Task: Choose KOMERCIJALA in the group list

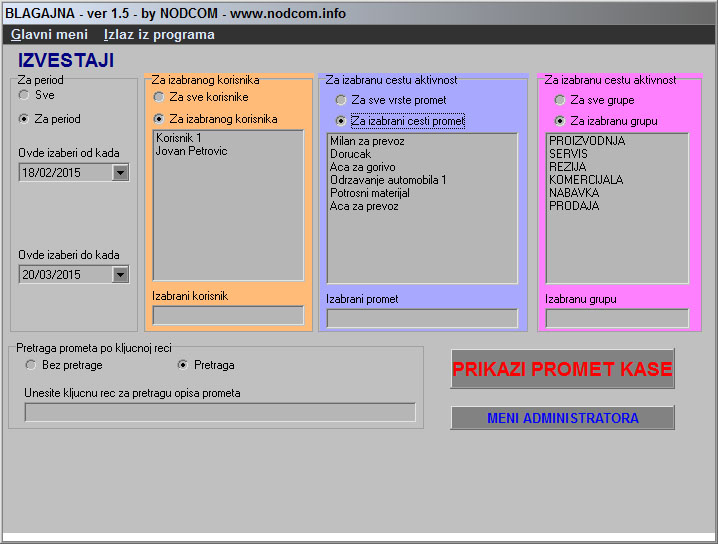Action: 617,180
